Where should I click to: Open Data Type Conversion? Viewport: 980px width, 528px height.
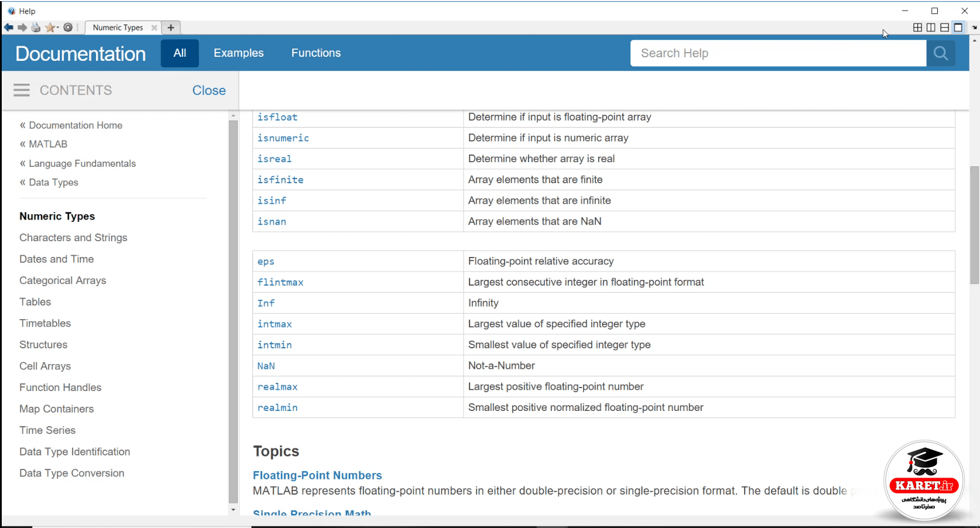pos(71,473)
